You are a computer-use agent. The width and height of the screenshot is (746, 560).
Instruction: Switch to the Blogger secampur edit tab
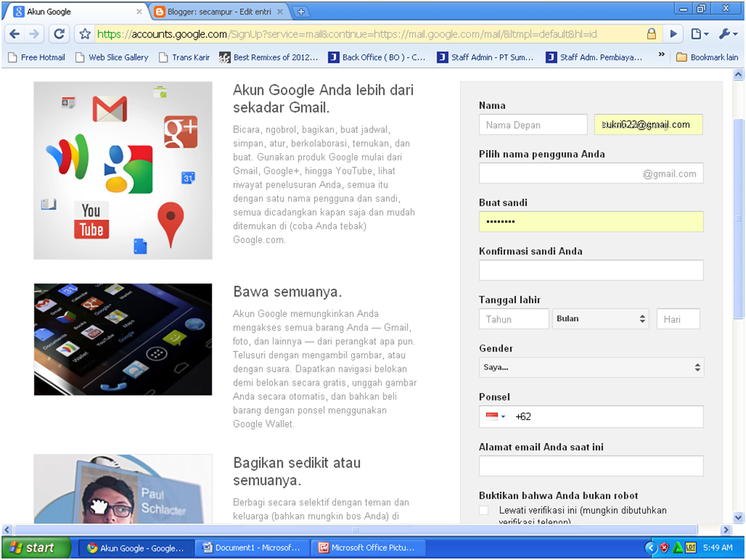(206, 11)
